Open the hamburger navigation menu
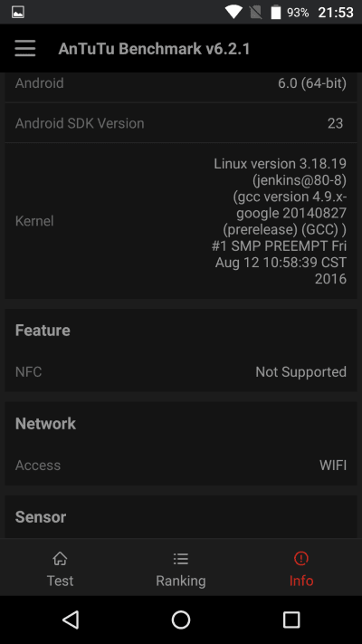 coord(25,49)
